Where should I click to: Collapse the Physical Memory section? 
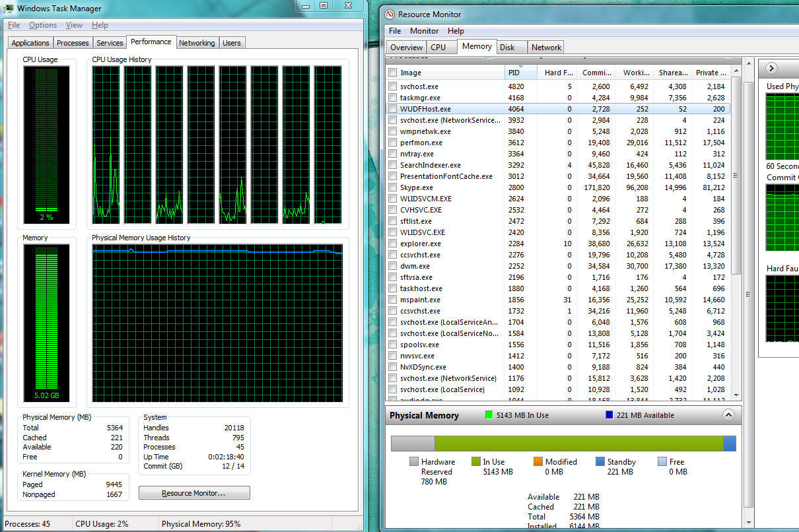pyautogui.click(x=728, y=415)
